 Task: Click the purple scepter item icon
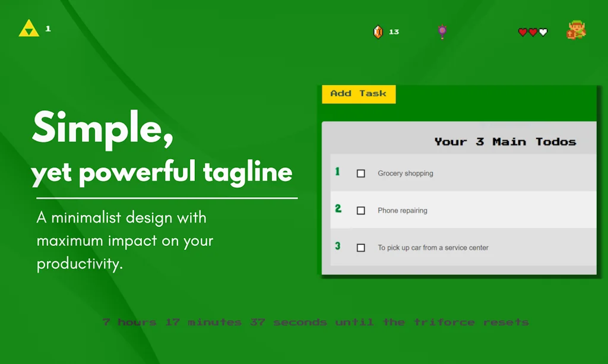coord(442,31)
